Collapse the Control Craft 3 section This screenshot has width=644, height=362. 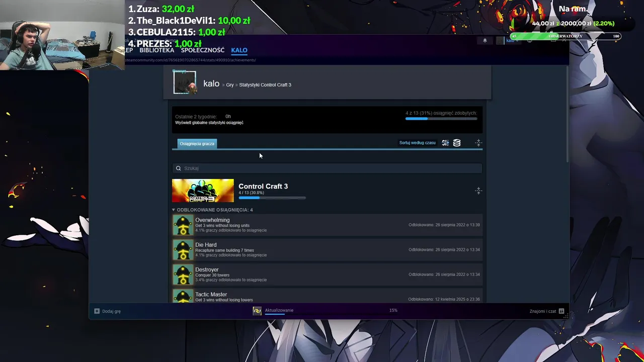pyautogui.click(x=478, y=191)
